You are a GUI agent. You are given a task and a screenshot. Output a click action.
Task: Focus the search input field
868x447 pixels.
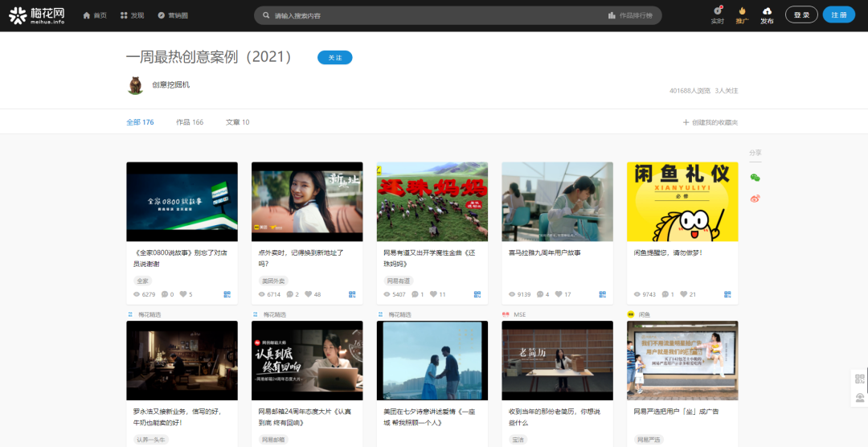click(x=434, y=15)
